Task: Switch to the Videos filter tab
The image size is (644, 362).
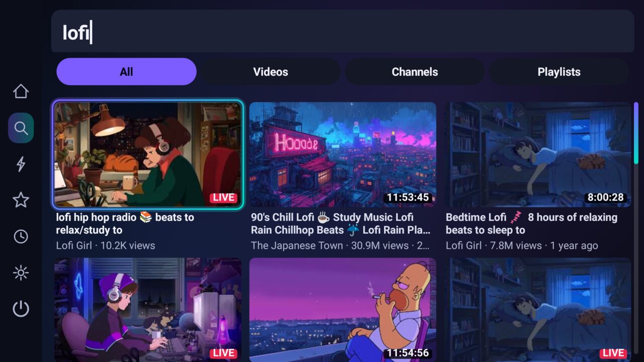Action: click(271, 72)
